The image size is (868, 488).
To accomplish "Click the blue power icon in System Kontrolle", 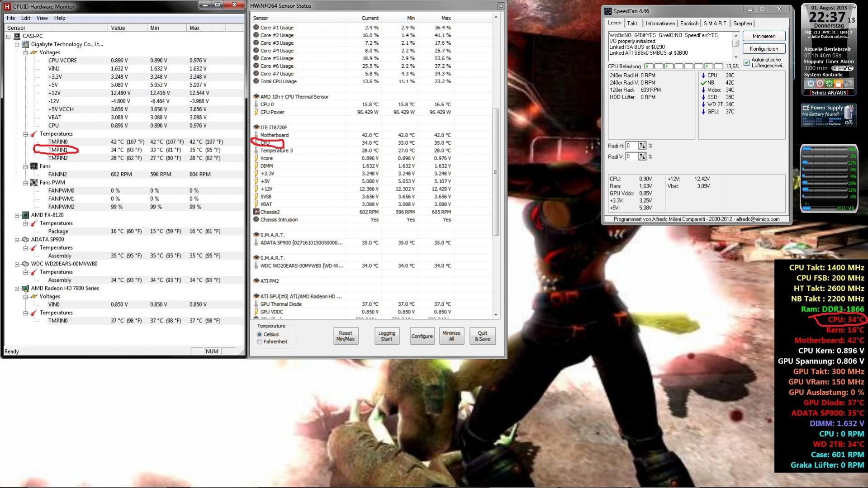I will tap(811, 84).
